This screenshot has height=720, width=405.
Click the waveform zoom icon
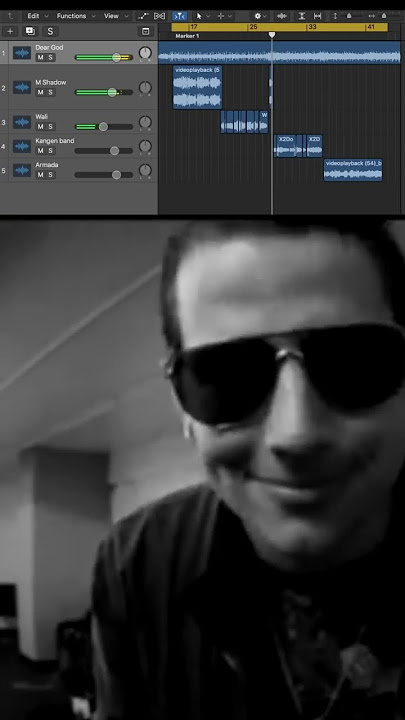pyautogui.click(x=282, y=16)
